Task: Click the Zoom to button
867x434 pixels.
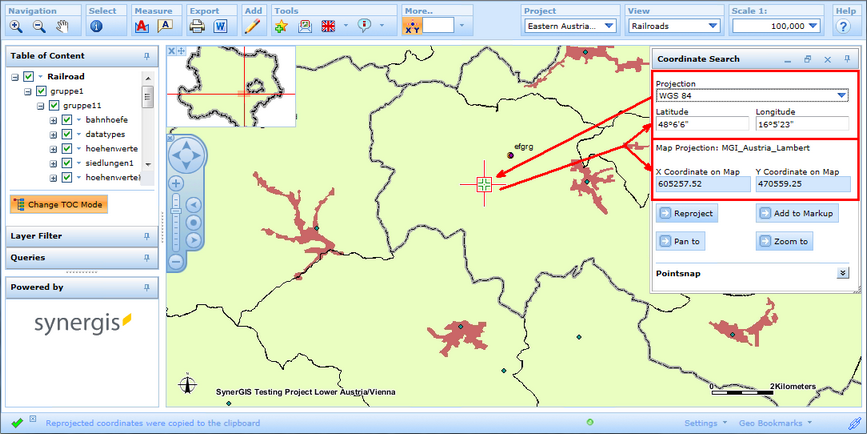Action: coord(784,242)
